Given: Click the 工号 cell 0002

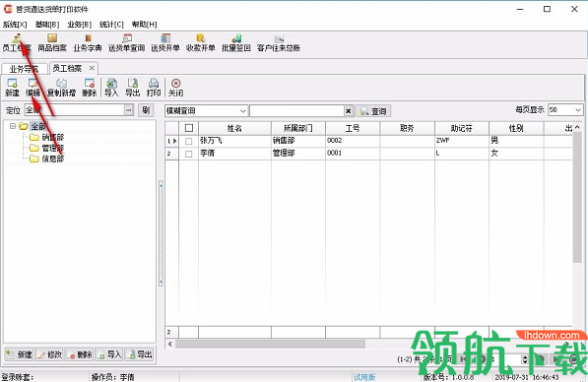Looking at the screenshot, I should (x=353, y=141).
